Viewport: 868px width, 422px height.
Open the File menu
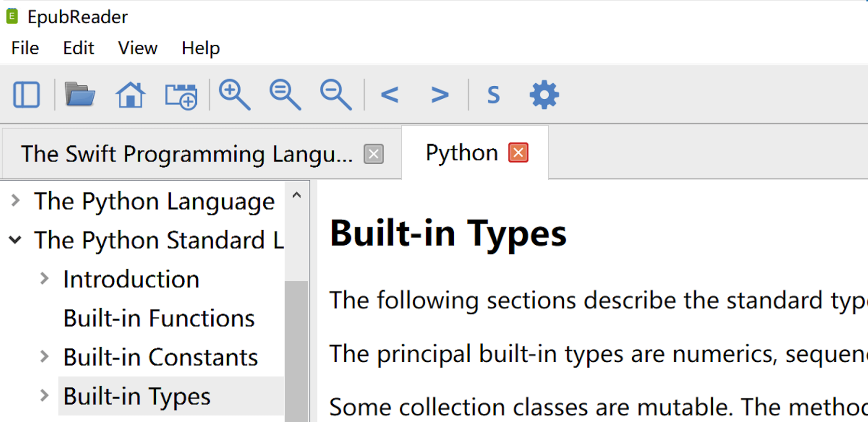(x=25, y=48)
